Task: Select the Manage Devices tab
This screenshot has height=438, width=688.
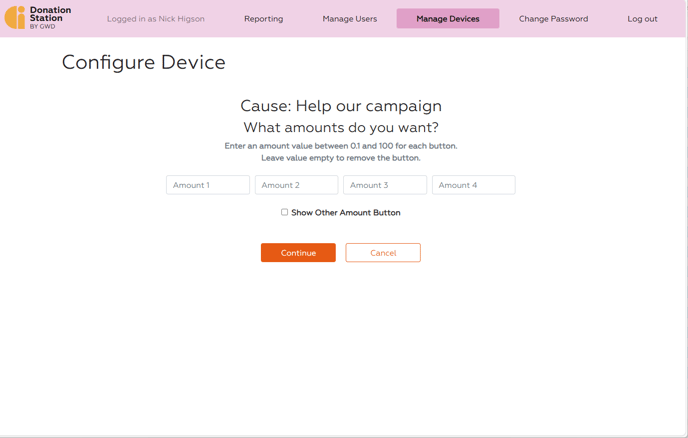Action: (x=448, y=18)
